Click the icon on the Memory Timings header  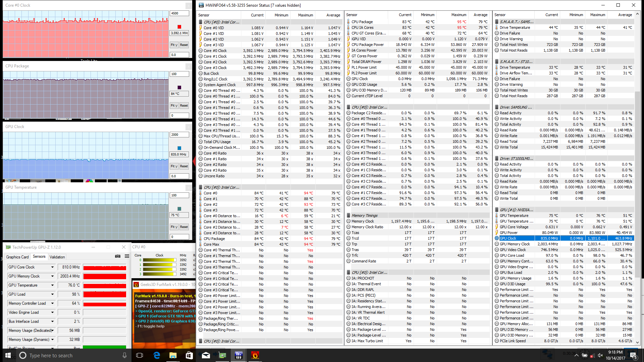click(x=348, y=216)
